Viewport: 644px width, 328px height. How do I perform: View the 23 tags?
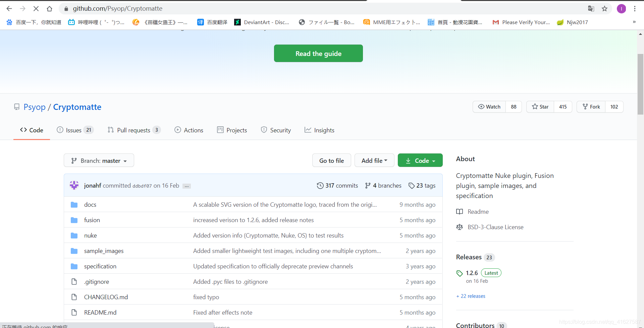[x=422, y=185]
